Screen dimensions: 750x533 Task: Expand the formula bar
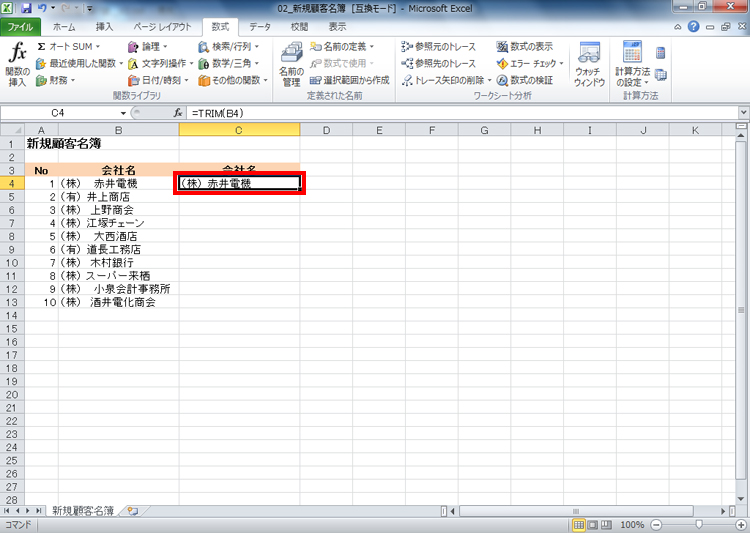[744, 113]
